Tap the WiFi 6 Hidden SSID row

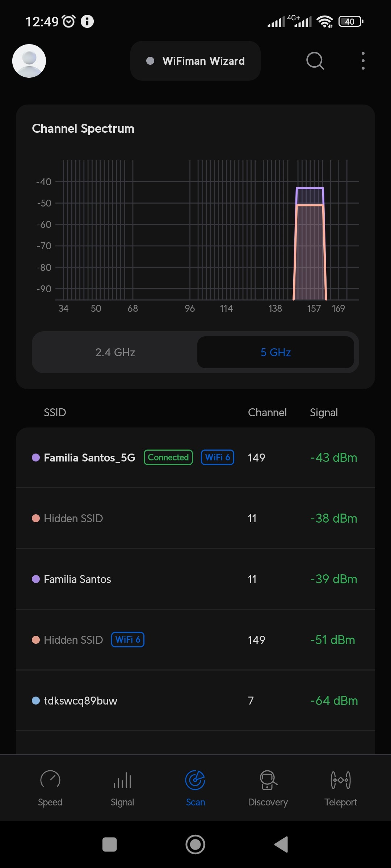click(195, 640)
